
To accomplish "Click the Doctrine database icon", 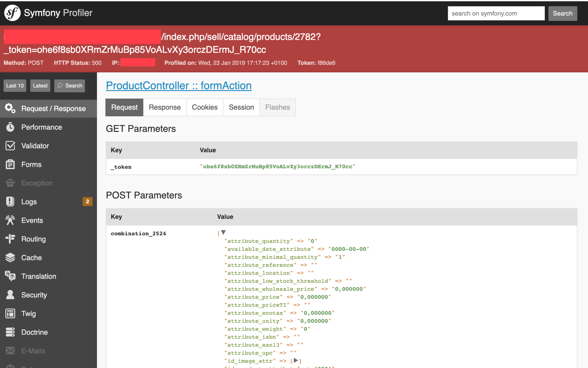I will (x=10, y=332).
